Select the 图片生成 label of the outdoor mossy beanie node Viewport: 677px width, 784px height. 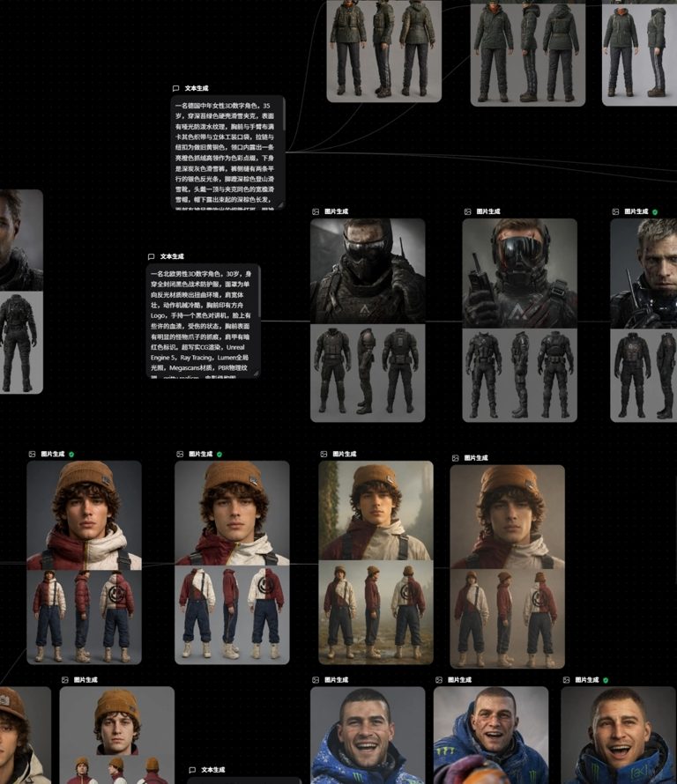point(345,454)
